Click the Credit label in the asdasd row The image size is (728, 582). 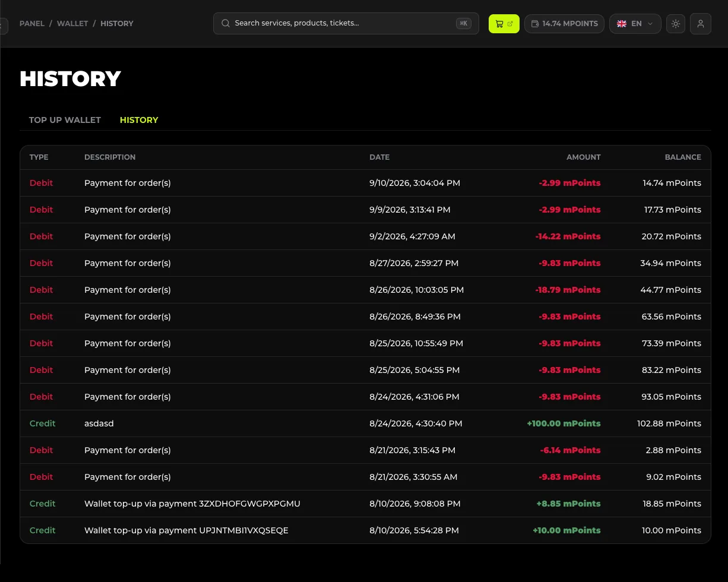click(x=42, y=423)
